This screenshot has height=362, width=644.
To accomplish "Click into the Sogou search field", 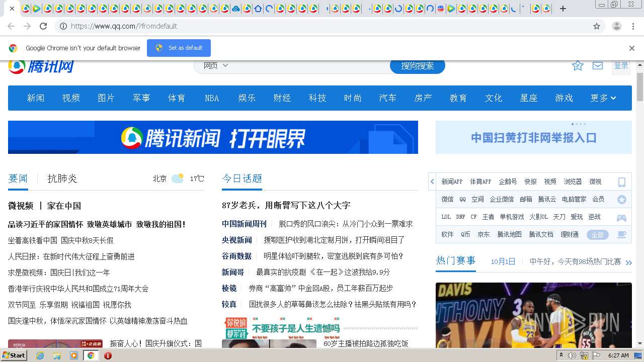I will click(309, 66).
